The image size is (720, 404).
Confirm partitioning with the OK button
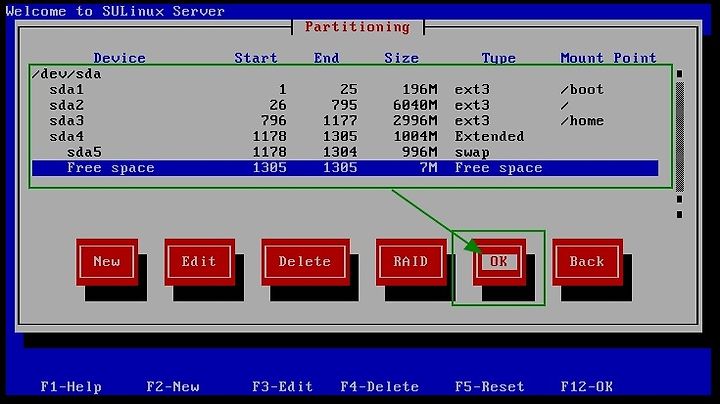point(499,262)
